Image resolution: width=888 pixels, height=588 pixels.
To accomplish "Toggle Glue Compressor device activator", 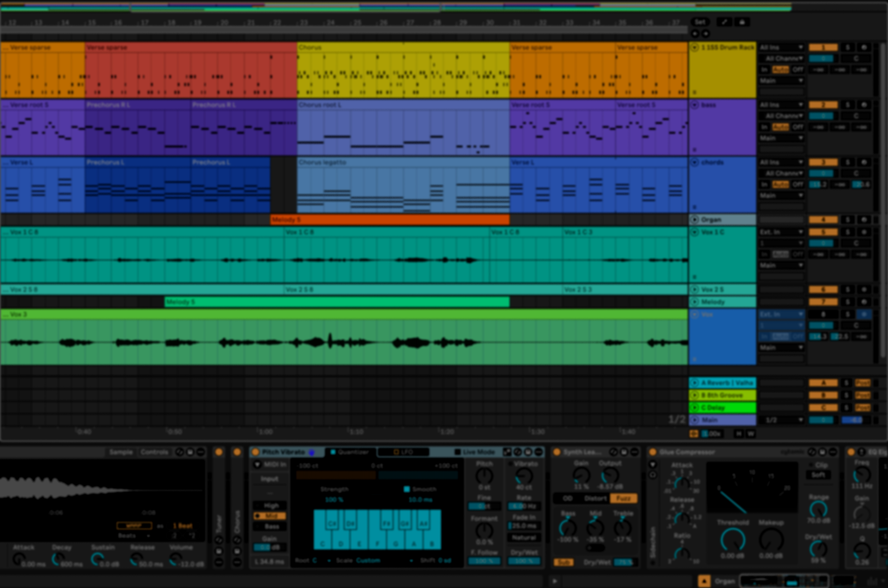I will [653, 452].
